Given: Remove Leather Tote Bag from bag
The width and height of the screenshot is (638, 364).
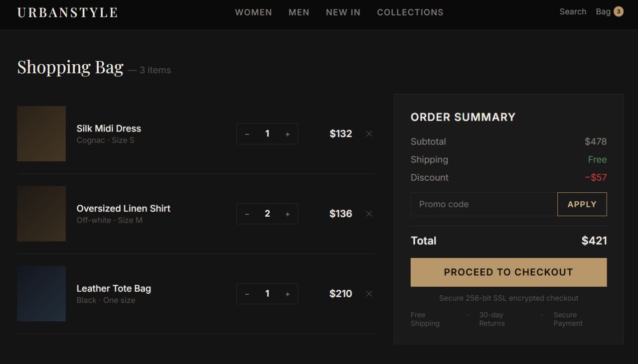Looking at the screenshot, I should (369, 294).
